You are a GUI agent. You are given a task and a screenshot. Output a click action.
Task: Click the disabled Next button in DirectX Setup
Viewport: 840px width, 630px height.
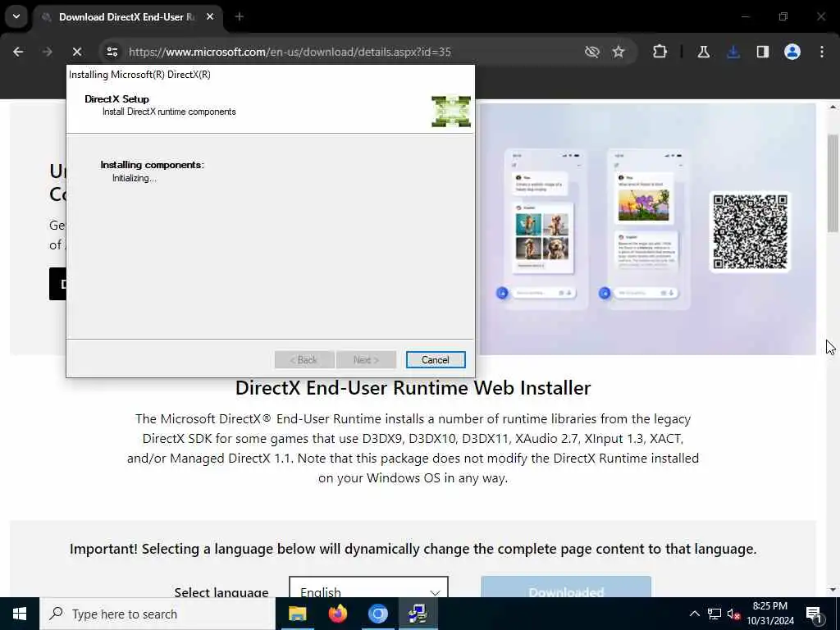[x=366, y=359]
